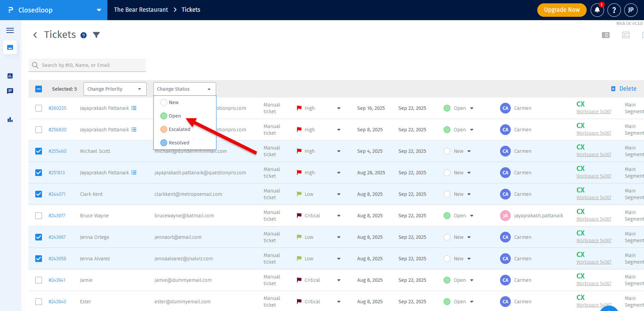Viewport: 644px width, 311px height.
Task: Switch to the list view icon
Action: coord(605,35)
